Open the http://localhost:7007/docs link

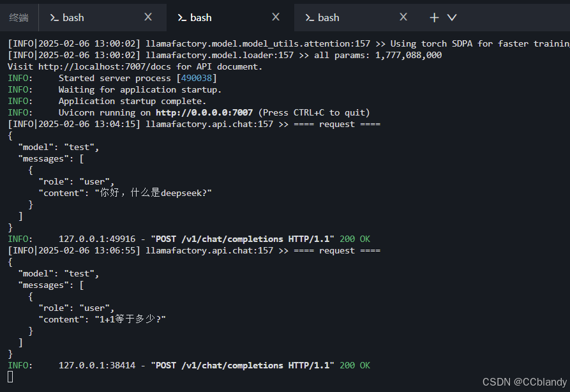click(x=103, y=66)
